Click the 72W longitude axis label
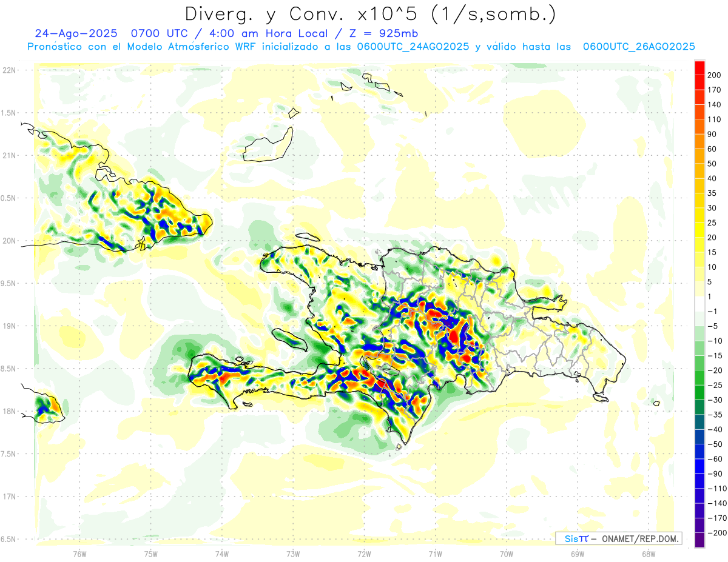Image resolution: width=728 pixels, height=562 pixels. click(364, 554)
